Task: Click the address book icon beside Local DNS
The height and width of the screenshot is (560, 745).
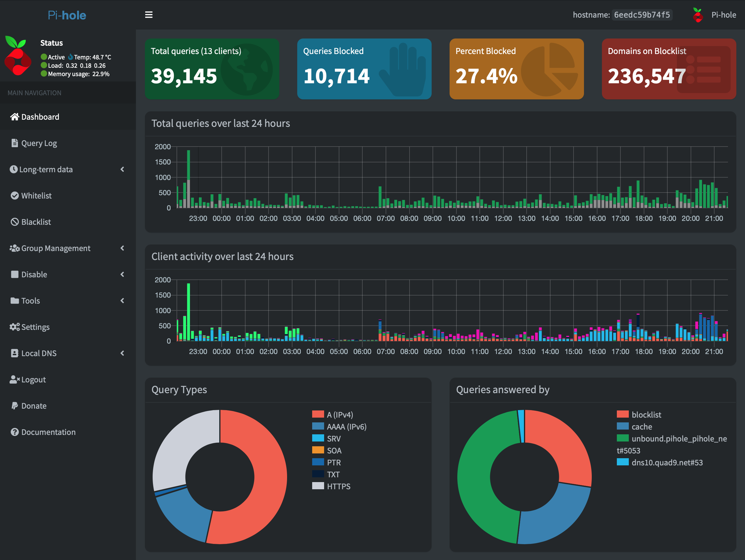Action: (14, 353)
